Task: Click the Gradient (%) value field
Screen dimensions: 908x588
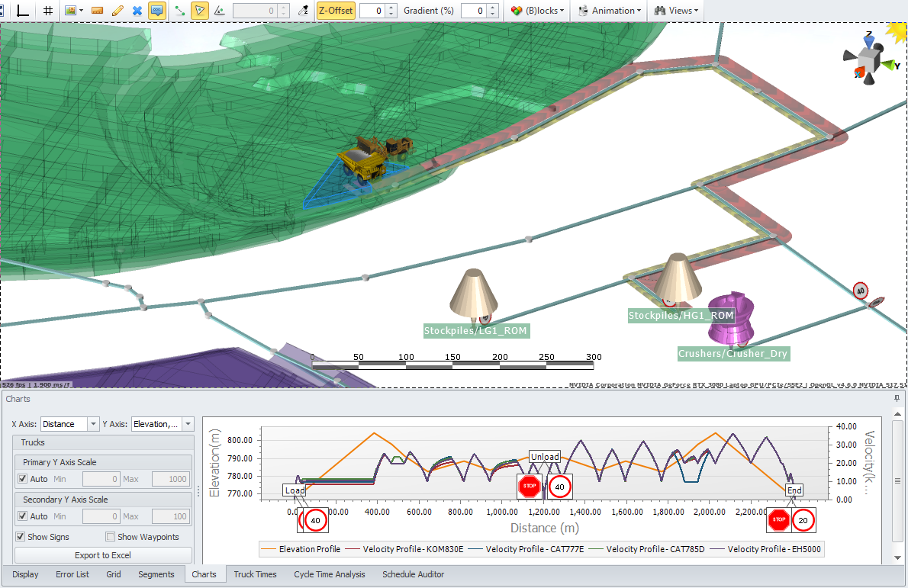Action: 473,11
